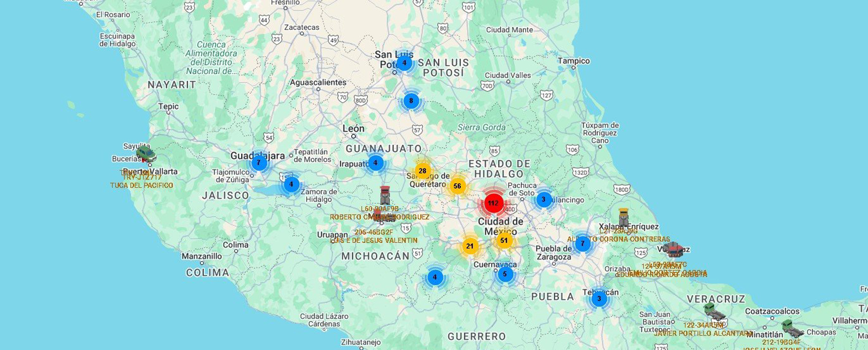Screen dimensions: 868x350
Task: Click the blue 4 cluster at San Luis Potosí
Action: [x=404, y=63]
